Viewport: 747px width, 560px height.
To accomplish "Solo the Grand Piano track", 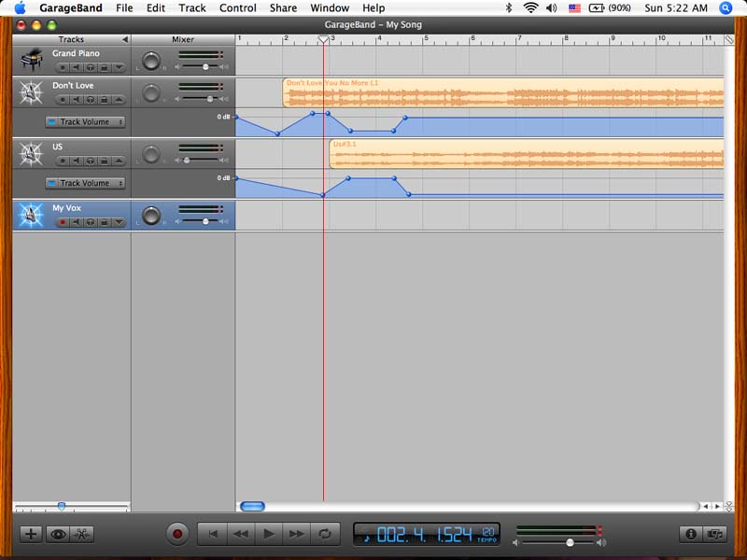I will 90,67.
